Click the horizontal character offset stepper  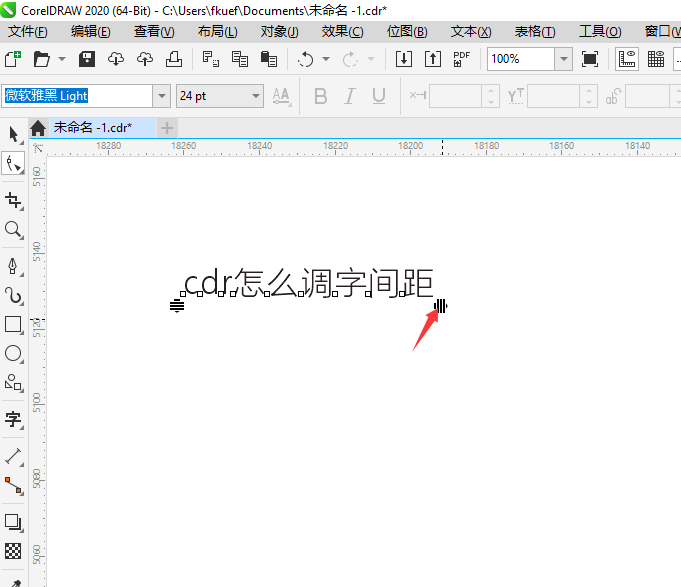[x=491, y=96]
